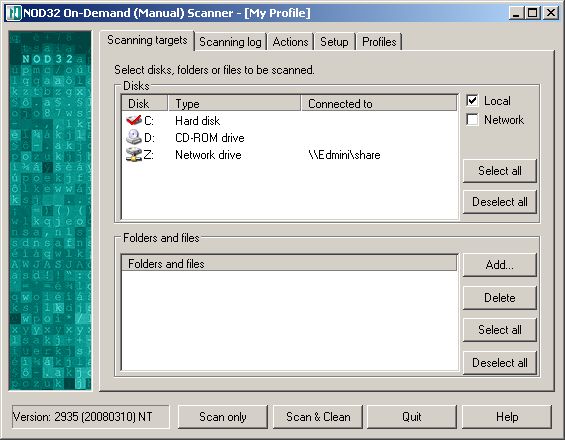Click Deselect all in Disks group
Image resolution: width=565 pixels, height=440 pixels.
(x=500, y=202)
